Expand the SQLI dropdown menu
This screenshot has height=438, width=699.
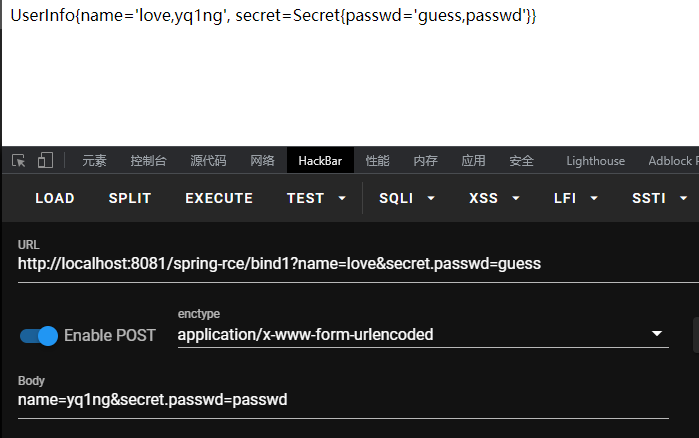tap(407, 198)
